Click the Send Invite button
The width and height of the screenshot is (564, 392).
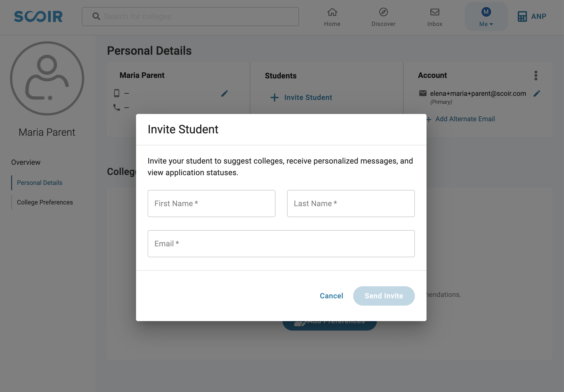pos(384,296)
